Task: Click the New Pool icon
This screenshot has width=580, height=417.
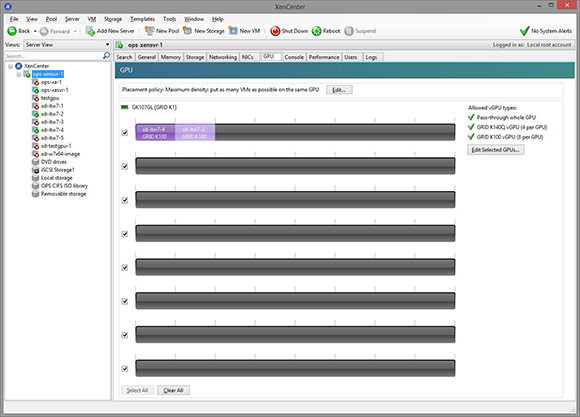Action: [x=149, y=31]
